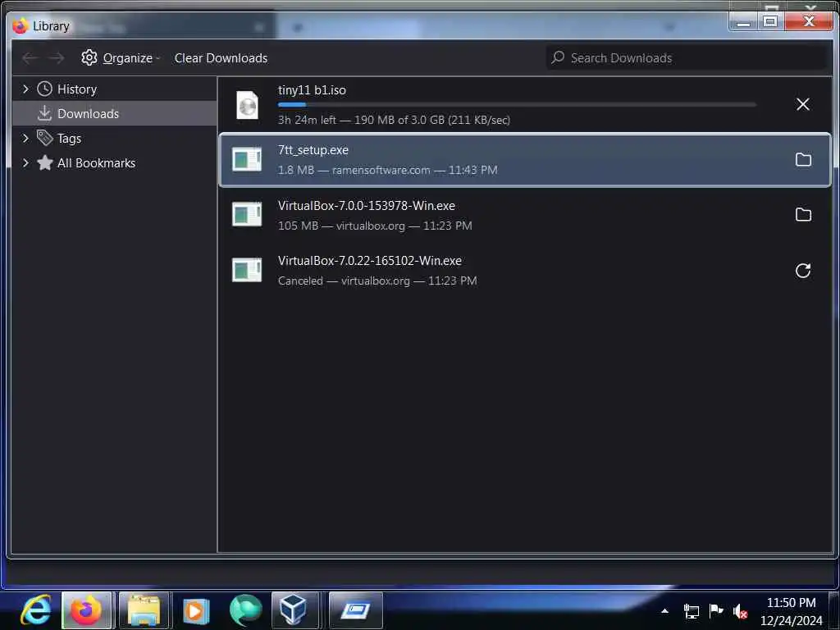Screen dimensions: 840x630
Task: Show hidden system tray icons
Action: (664, 610)
